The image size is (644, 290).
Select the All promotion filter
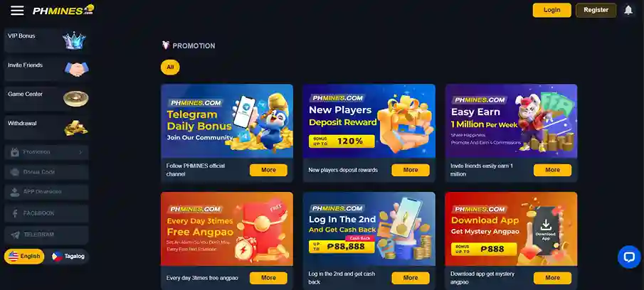(170, 68)
